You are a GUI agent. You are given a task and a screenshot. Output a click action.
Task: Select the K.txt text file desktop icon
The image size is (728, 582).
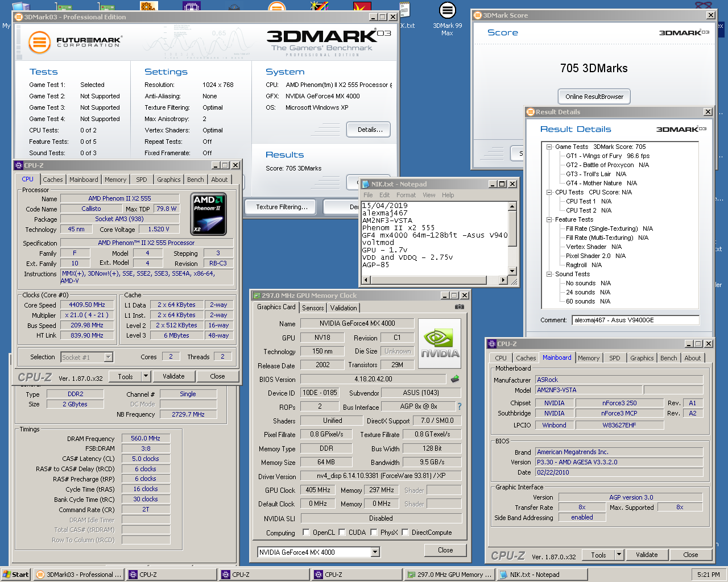[x=406, y=16]
